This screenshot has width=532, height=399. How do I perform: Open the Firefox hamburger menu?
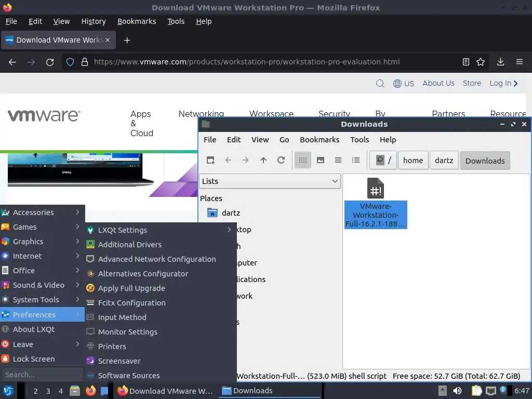[x=520, y=62]
